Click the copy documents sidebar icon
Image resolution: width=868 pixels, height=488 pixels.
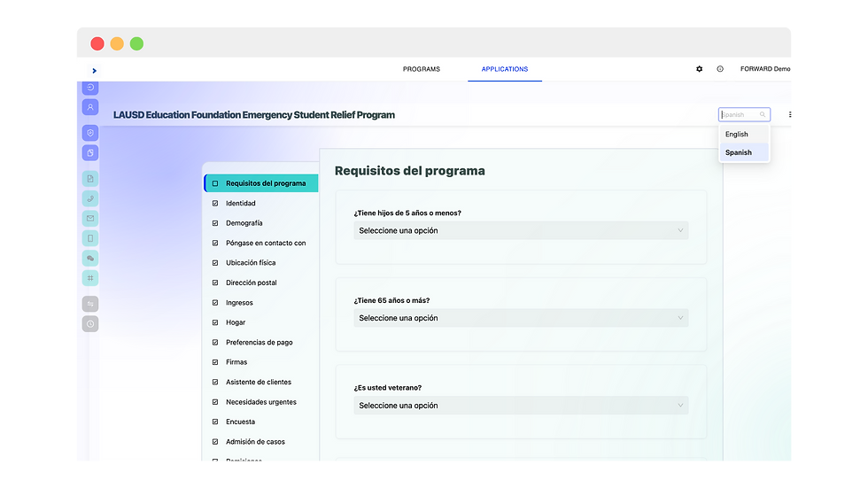[x=90, y=152]
